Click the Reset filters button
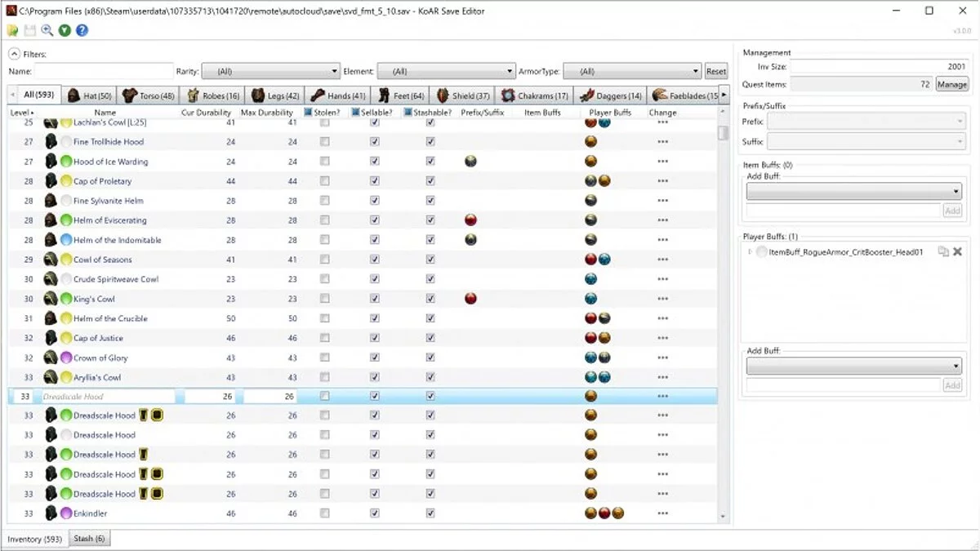 click(x=716, y=72)
